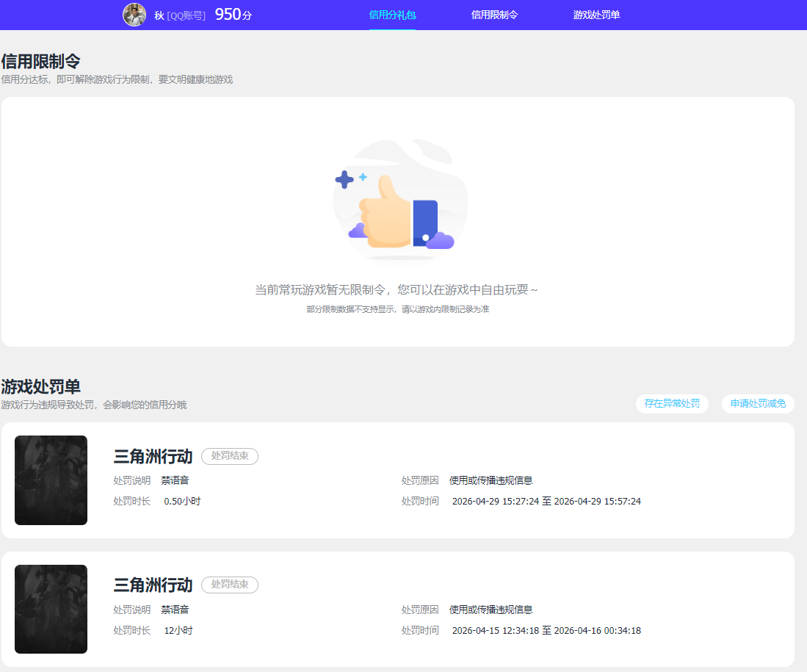Click the 0.50小时 duration value
The width and height of the screenshot is (807, 672).
tap(182, 501)
